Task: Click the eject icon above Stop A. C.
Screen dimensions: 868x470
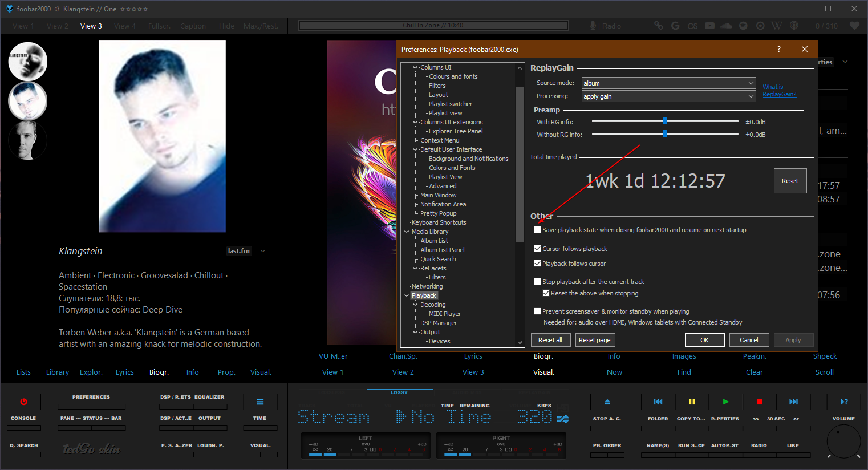Action: [x=607, y=402]
